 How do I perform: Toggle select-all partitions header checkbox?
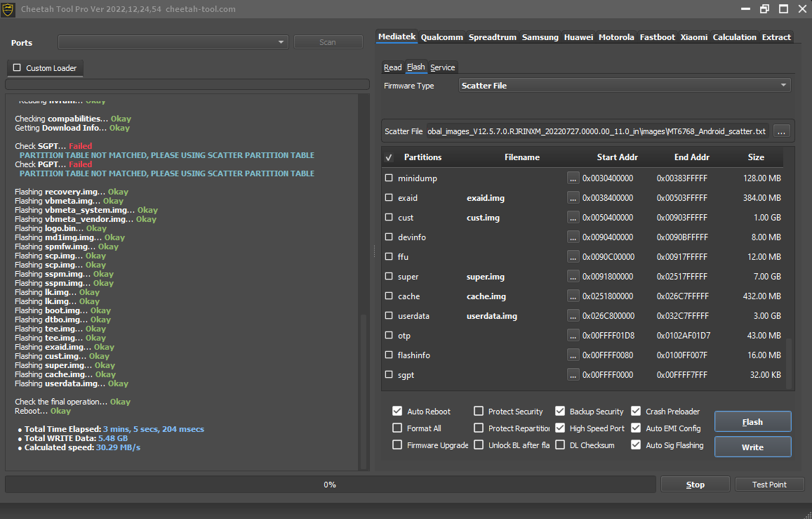[x=389, y=157]
